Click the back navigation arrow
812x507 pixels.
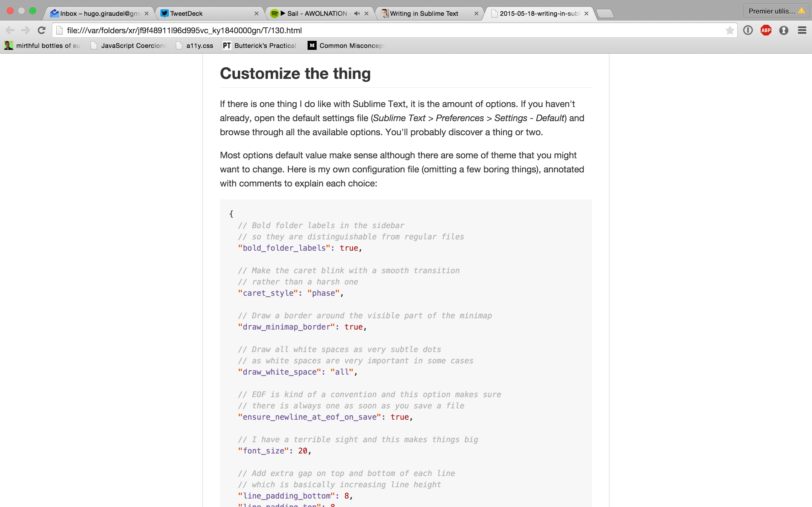[10, 30]
